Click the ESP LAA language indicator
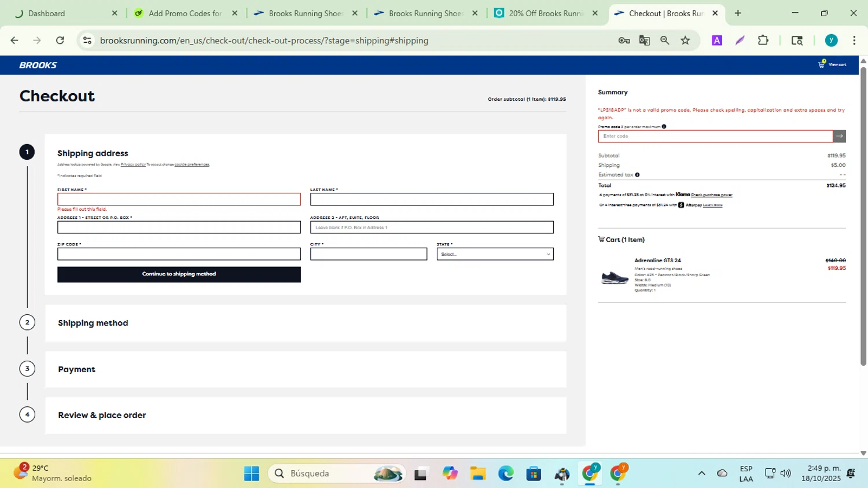The width and height of the screenshot is (868, 488). click(x=746, y=474)
